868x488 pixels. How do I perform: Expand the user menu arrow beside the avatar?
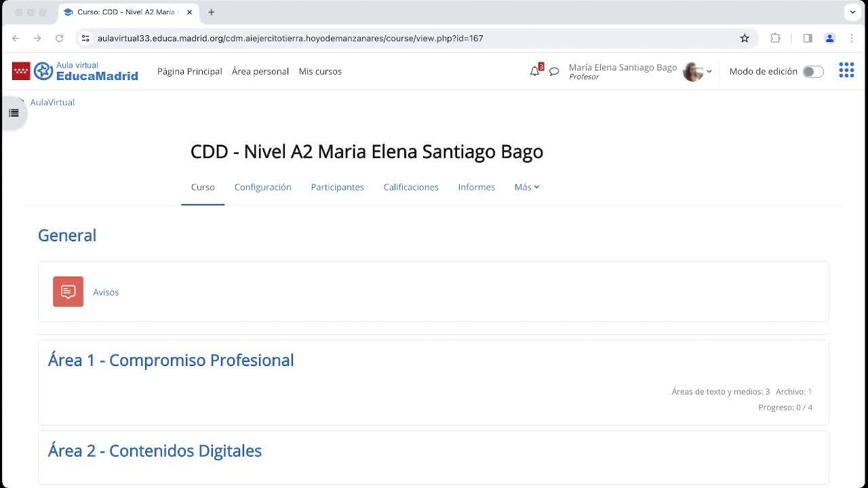pos(709,71)
